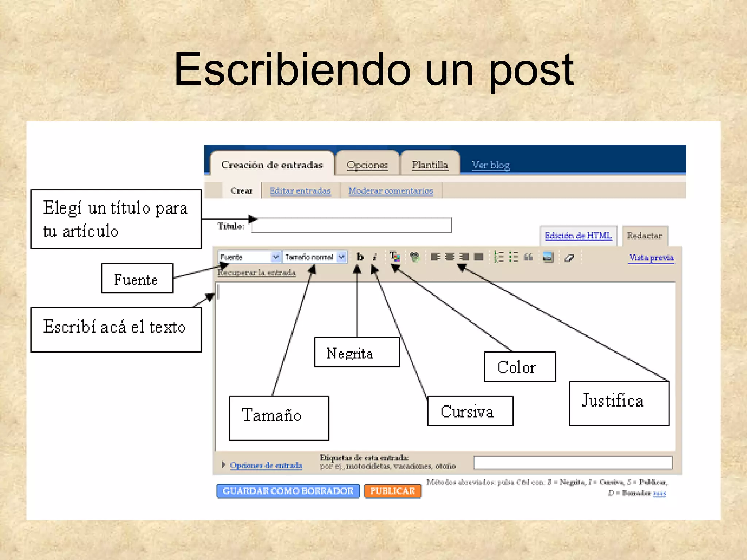Open the Vista previa link

coord(651,257)
